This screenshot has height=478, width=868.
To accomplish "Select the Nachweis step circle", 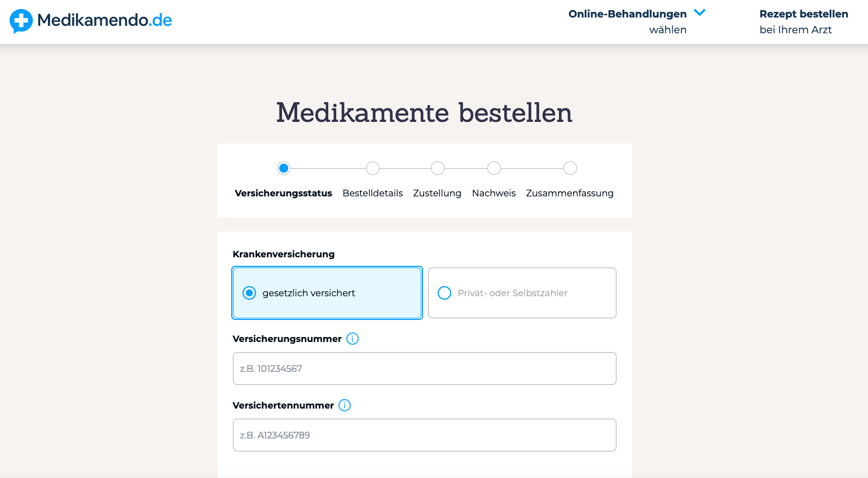I will 494,168.
